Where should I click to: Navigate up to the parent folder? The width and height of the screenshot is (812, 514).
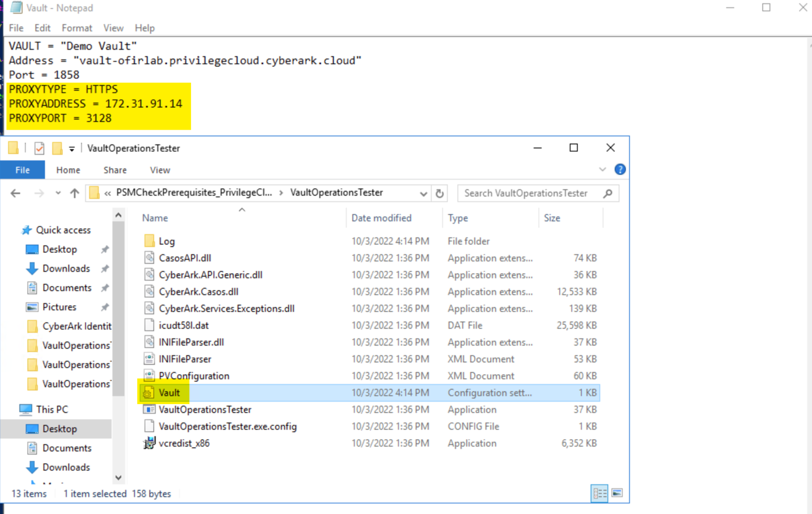[x=74, y=193]
